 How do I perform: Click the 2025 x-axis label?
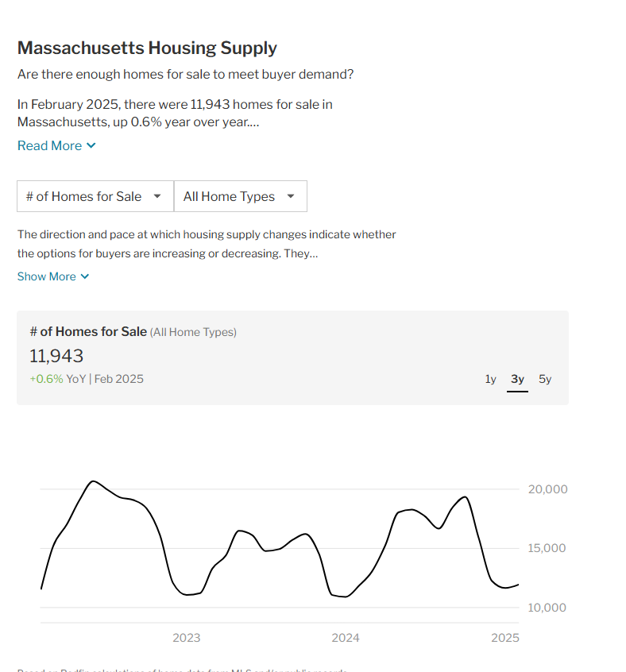click(505, 638)
